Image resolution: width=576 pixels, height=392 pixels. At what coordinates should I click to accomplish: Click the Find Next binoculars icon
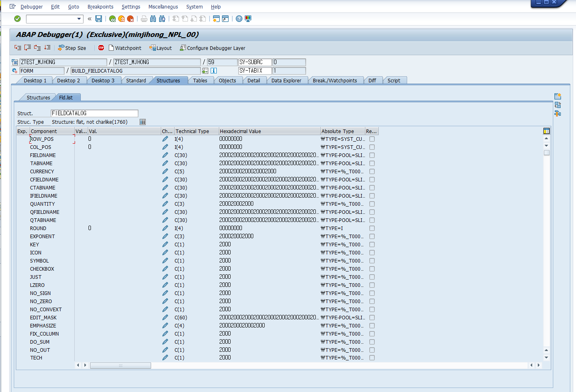(162, 19)
